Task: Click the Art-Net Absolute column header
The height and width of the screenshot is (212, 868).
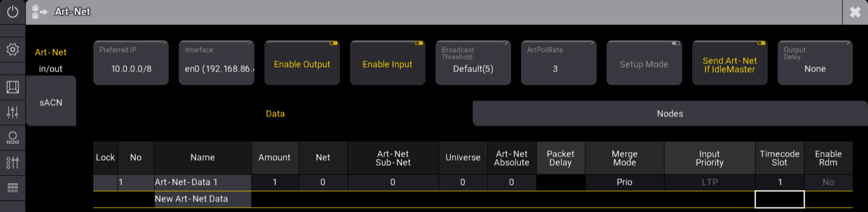Action: (x=512, y=158)
